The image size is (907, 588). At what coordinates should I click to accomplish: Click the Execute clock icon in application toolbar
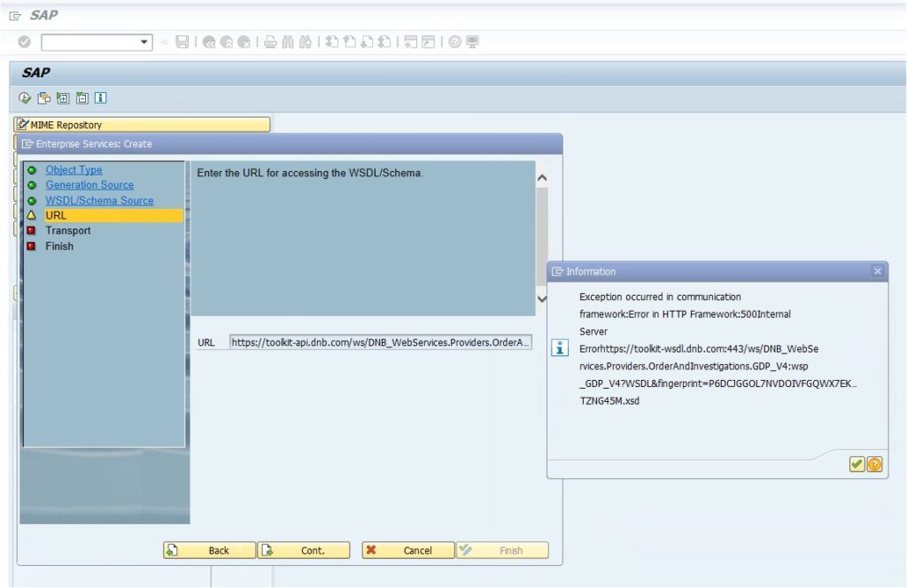pos(24,97)
